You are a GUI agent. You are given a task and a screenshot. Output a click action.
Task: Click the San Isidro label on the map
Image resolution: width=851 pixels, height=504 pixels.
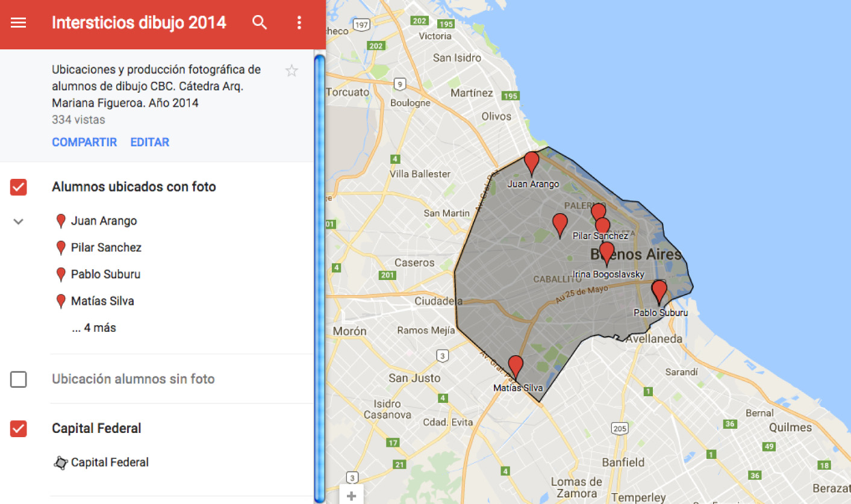457,58
